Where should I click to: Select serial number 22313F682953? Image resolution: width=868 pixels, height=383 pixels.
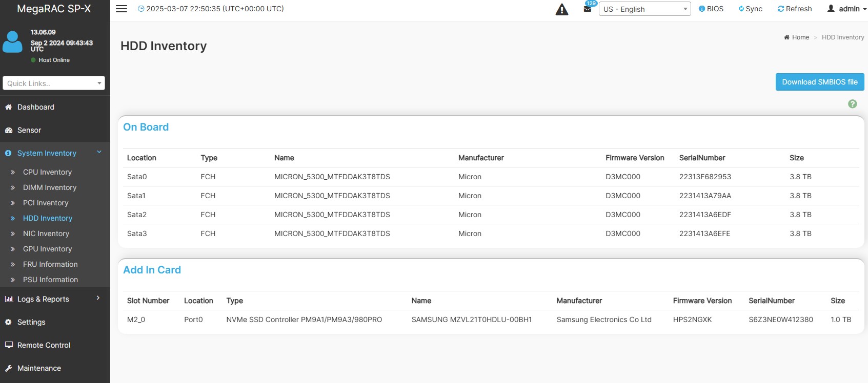(x=705, y=177)
